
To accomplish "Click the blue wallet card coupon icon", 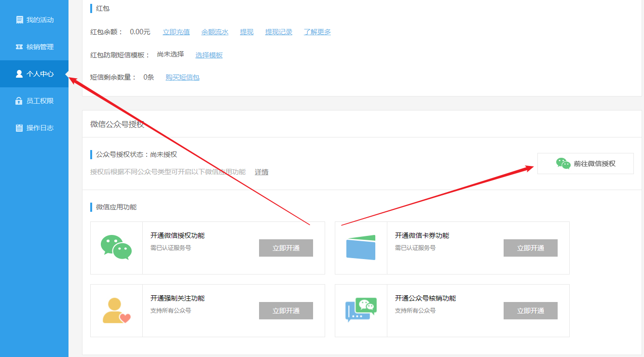I will [x=360, y=248].
